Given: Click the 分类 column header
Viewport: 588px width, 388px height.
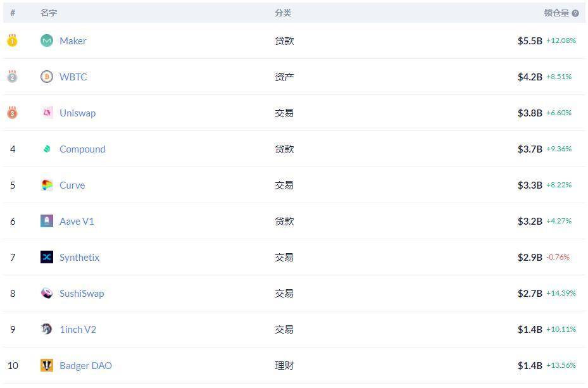Looking at the screenshot, I should (x=283, y=13).
